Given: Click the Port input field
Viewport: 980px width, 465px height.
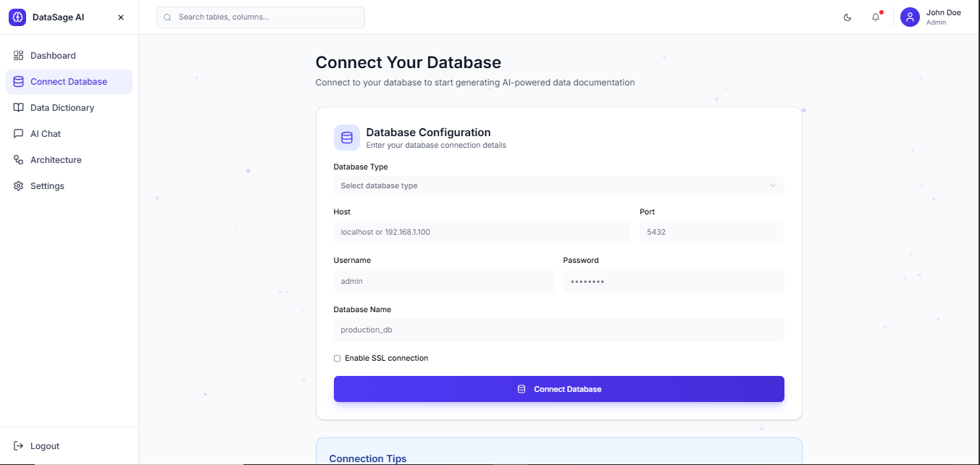Looking at the screenshot, I should point(711,232).
